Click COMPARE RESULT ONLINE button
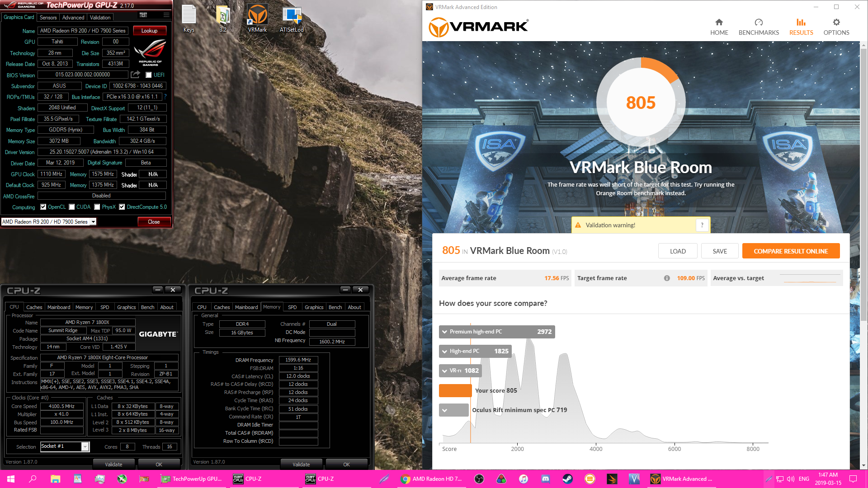The height and width of the screenshot is (488, 868). [791, 251]
